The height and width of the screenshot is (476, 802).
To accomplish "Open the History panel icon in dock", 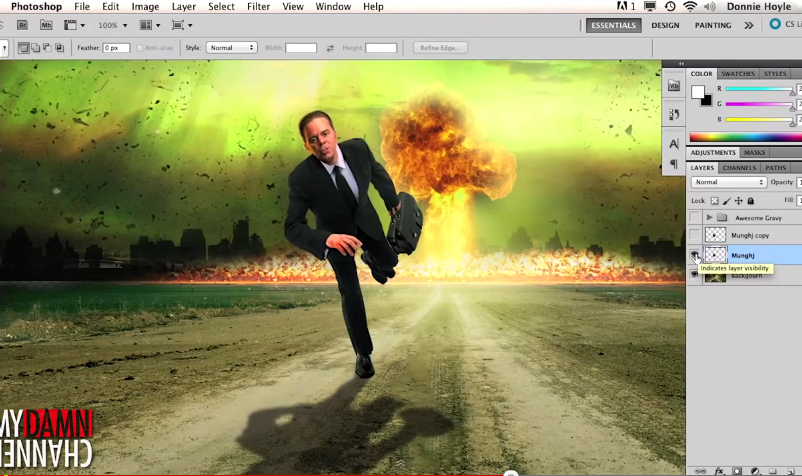I will tap(674, 115).
